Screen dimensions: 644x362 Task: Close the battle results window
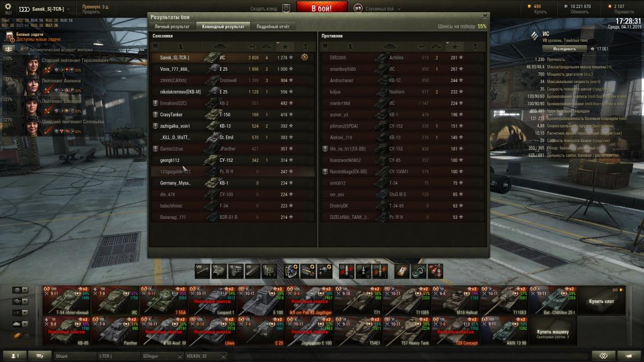point(485,17)
